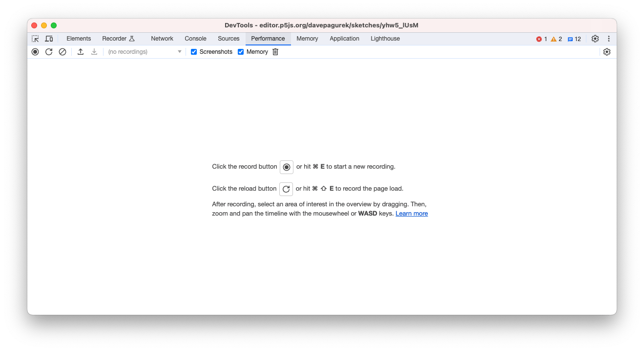
Task: Open the (no recordings) dropdown
Action: point(143,51)
